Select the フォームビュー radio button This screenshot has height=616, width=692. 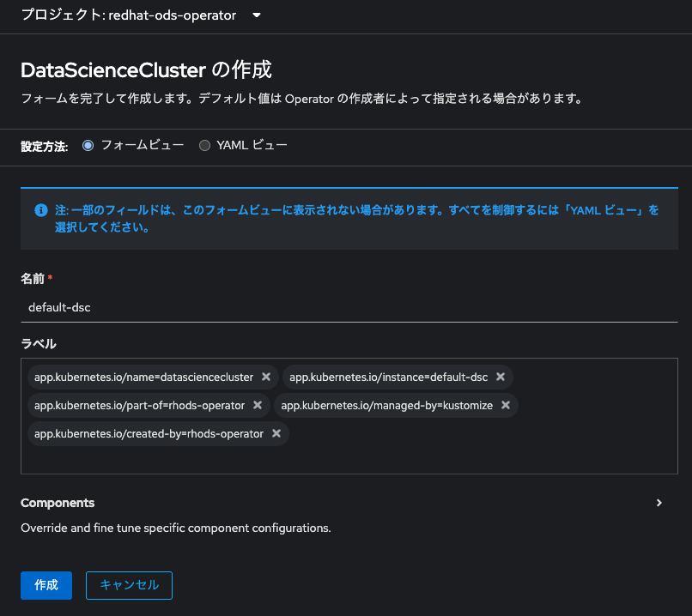(x=88, y=146)
